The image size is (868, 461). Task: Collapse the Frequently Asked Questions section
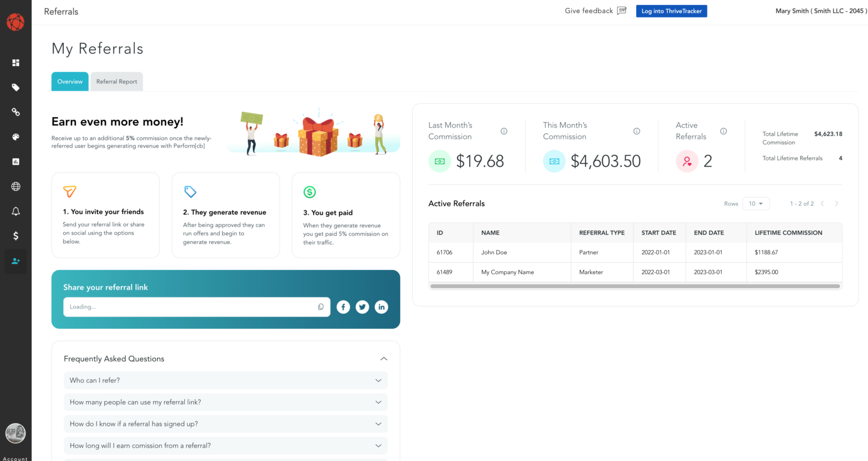pos(384,358)
